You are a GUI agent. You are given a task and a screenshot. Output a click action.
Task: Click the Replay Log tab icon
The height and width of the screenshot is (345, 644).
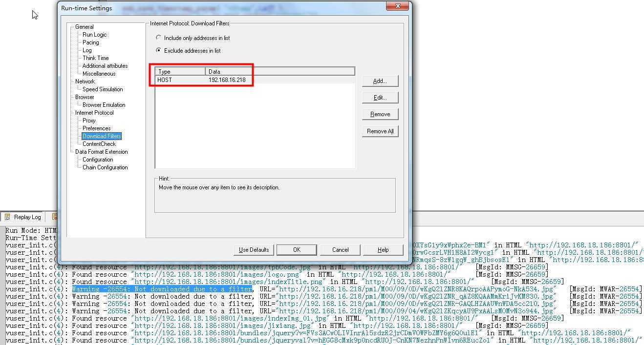point(7,217)
